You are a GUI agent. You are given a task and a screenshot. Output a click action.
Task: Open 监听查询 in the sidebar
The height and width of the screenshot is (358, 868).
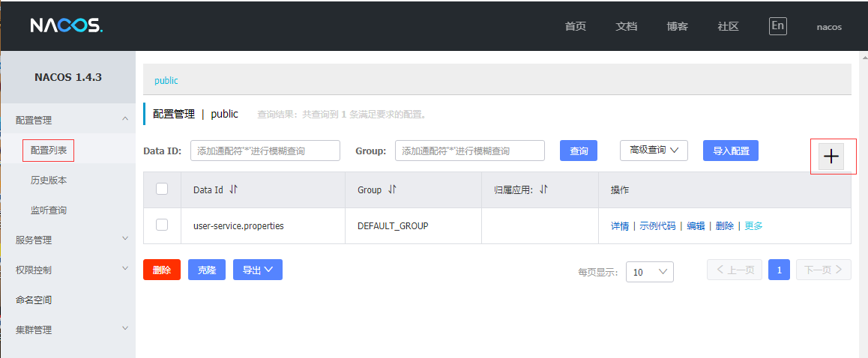[x=48, y=210]
